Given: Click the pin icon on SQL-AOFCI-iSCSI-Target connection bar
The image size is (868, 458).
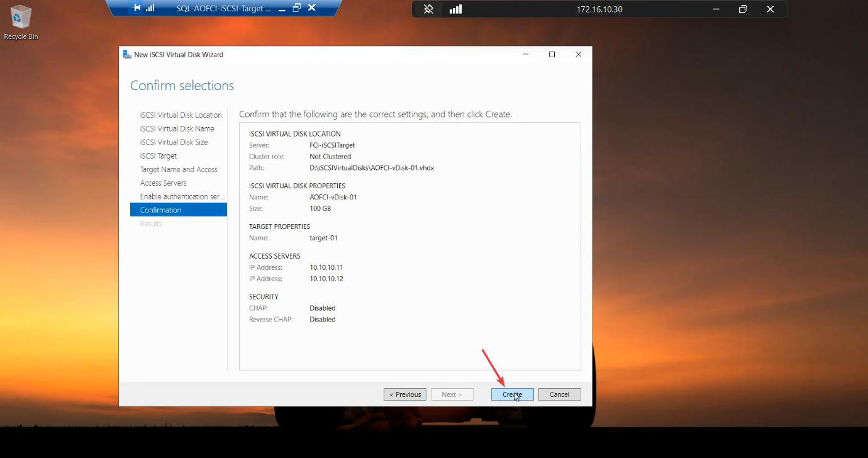Looking at the screenshot, I should coord(137,8).
